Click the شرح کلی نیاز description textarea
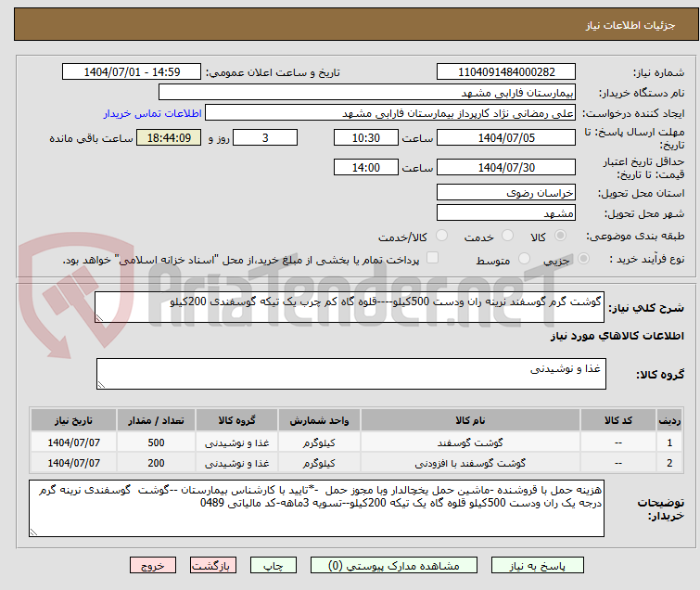 (x=350, y=307)
